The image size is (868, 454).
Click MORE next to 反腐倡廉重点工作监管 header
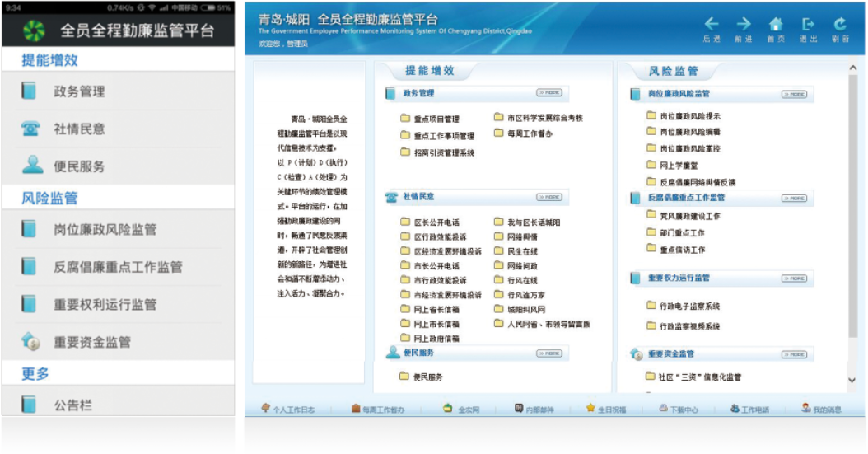[x=795, y=199]
